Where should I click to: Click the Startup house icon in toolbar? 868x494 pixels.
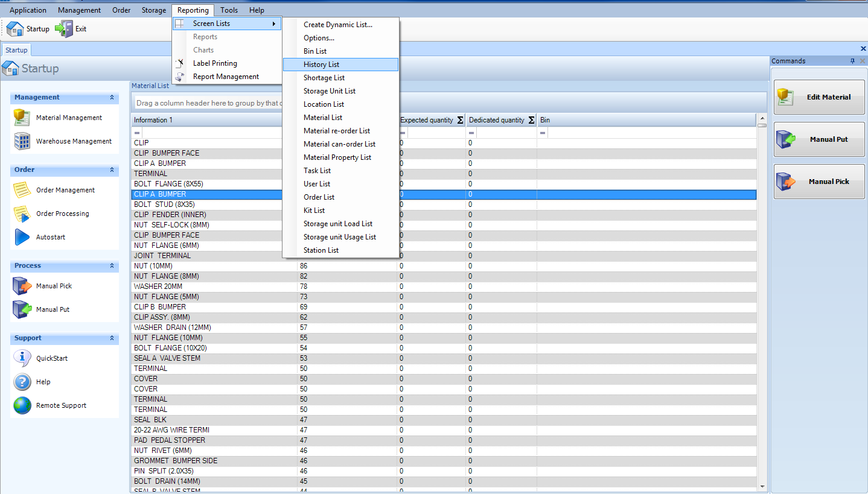[x=15, y=28]
